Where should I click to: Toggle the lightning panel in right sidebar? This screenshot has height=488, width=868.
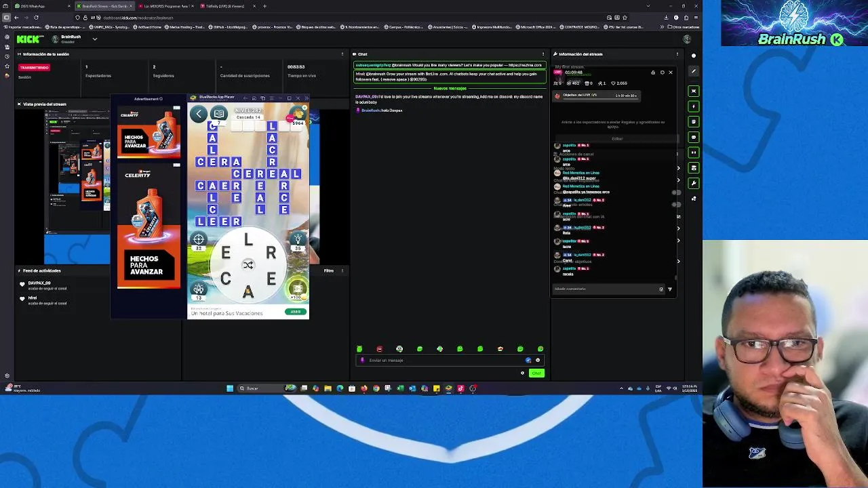coord(694,106)
